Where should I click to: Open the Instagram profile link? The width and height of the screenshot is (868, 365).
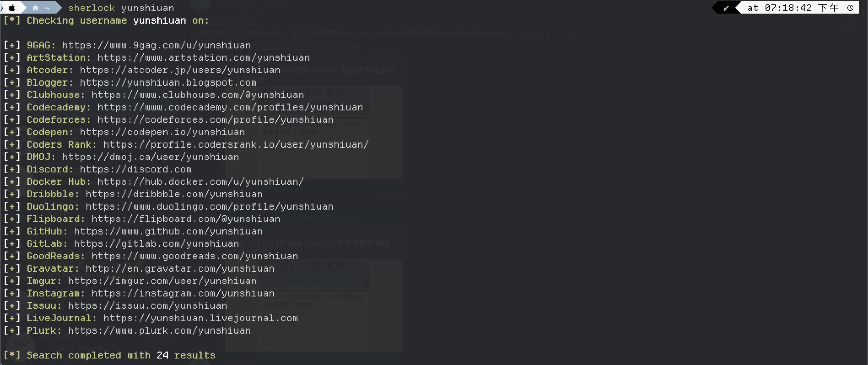pos(183,294)
